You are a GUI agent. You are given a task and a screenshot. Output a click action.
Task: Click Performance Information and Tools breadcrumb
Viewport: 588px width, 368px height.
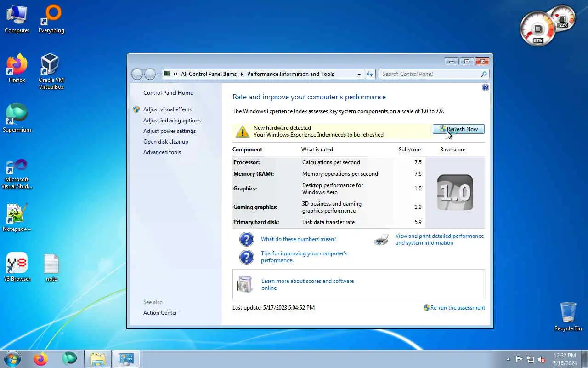pos(290,74)
